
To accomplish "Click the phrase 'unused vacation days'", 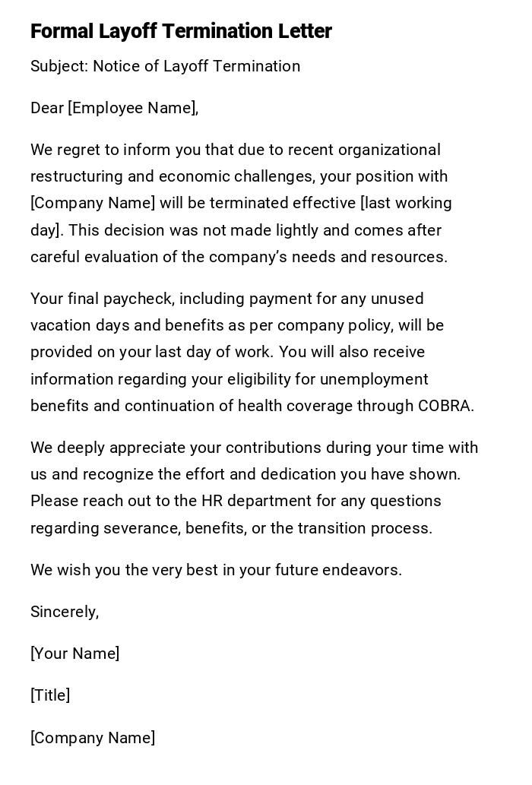I will pyautogui.click(x=396, y=299).
